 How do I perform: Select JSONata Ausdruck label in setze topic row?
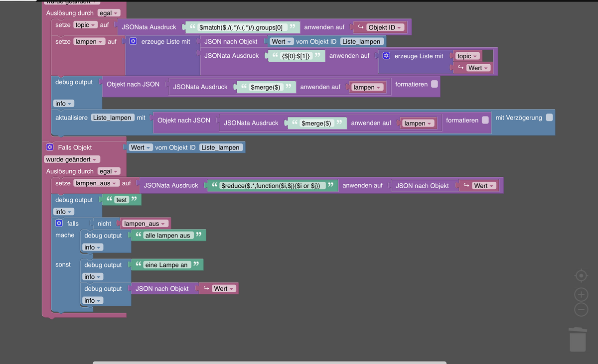point(149,27)
